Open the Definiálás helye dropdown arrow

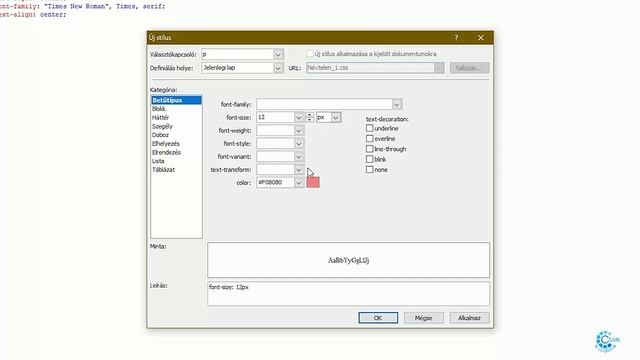278,68
